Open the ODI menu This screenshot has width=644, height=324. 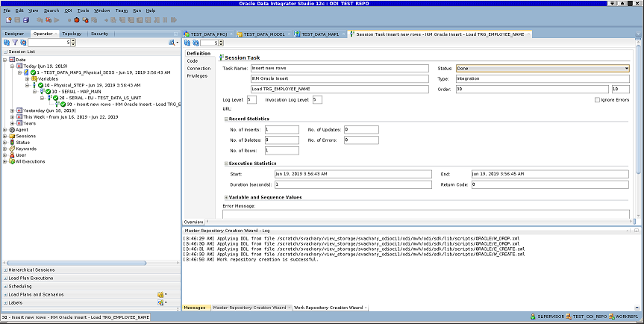click(68, 10)
